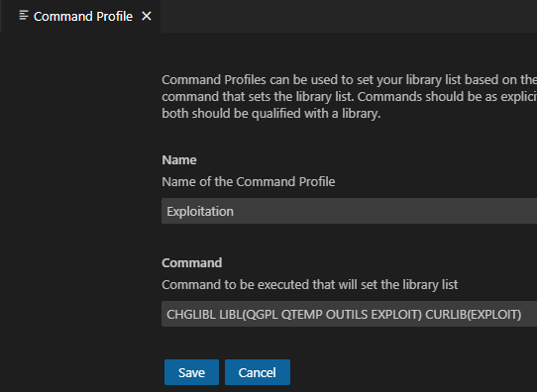Viewport: 537px width, 392px height.
Task: Edit the Command field with CHGLIBL text
Action: click(x=350, y=314)
